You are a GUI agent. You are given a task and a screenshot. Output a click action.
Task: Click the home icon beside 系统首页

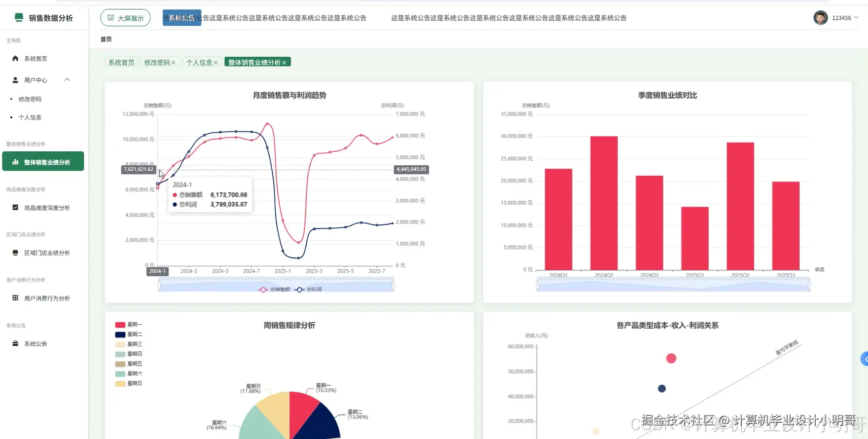tap(15, 58)
